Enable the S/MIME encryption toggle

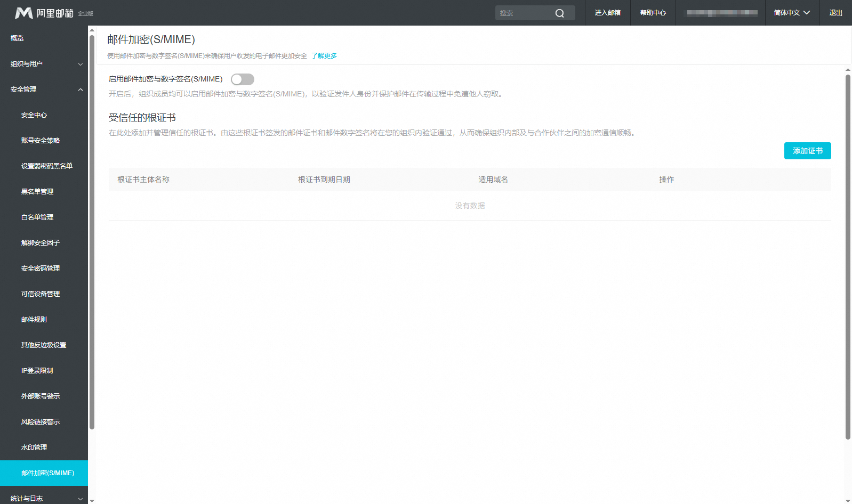(243, 79)
